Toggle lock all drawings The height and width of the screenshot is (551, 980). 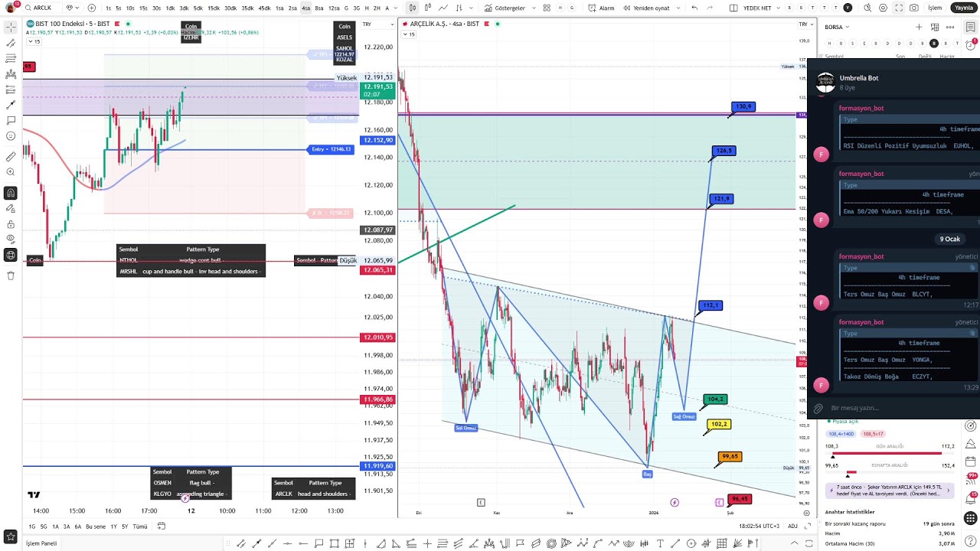[11, 224]
